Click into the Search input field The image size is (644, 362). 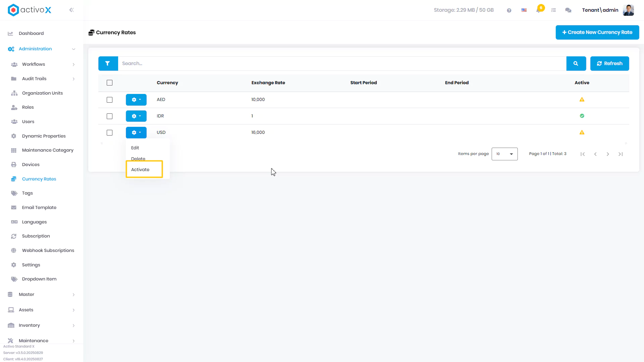click(342, 63)
